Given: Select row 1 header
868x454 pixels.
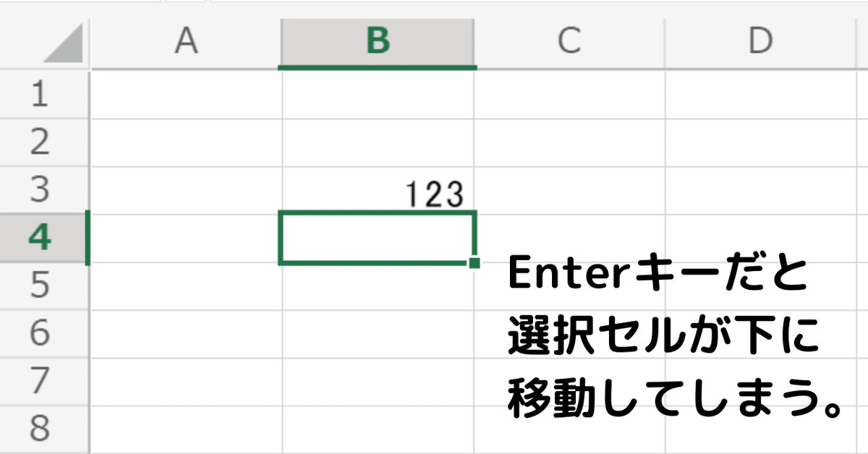Looking at the screenshot, I should tap(41, 95).
